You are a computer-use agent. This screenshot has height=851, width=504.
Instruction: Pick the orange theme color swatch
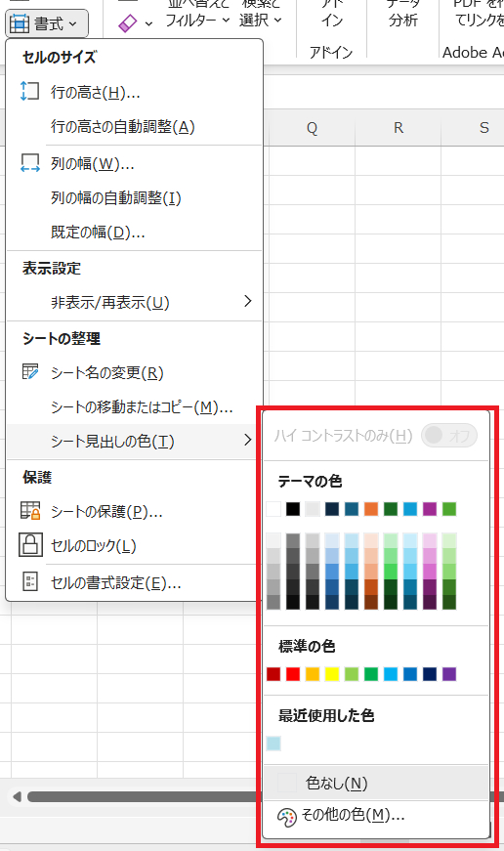(x=371, y=509)
